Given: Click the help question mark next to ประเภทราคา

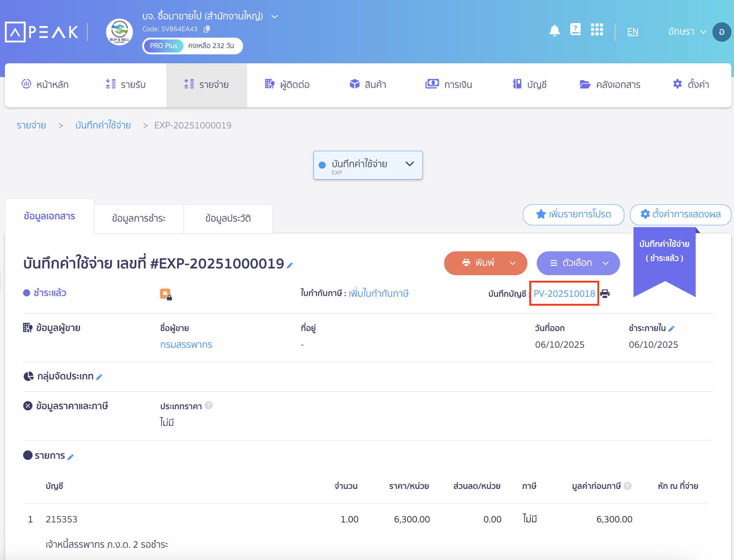Looking at the screenshot, I should tap(209, 405).
